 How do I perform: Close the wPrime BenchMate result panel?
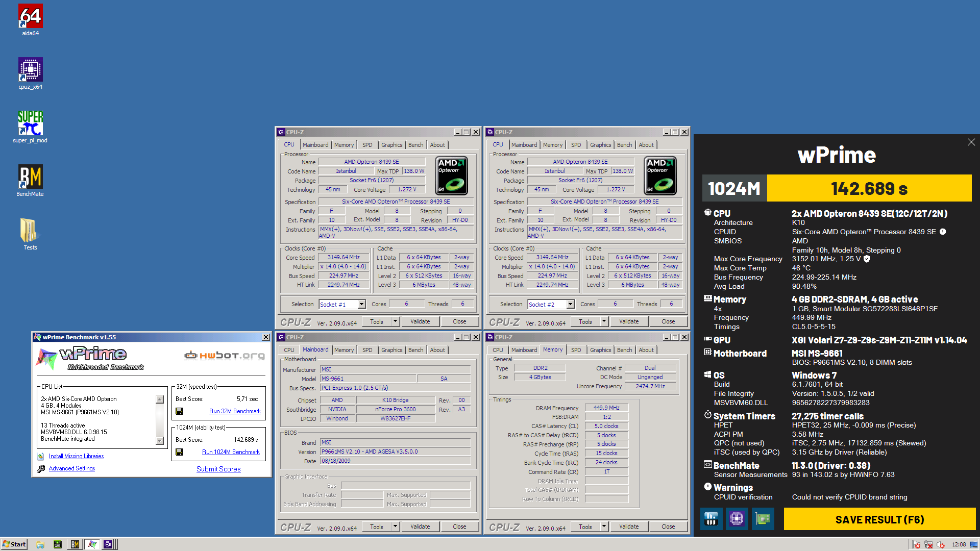coord(971,142)
